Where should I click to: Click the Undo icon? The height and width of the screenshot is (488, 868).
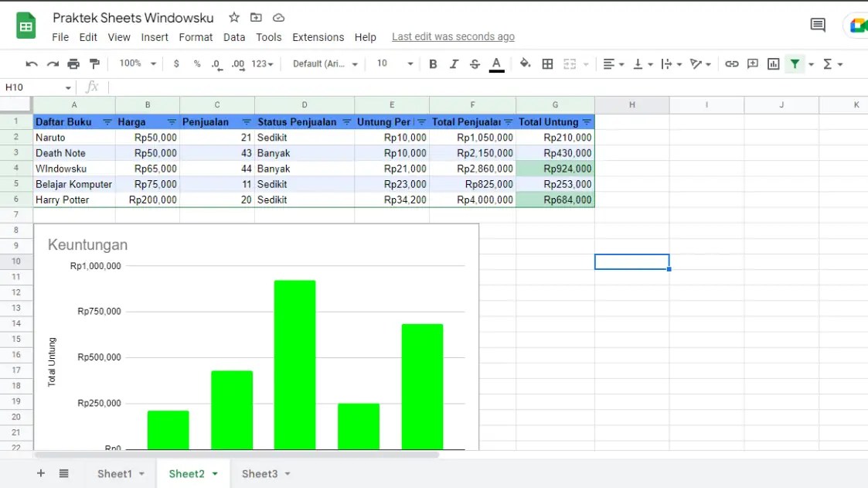coord(32,64)
